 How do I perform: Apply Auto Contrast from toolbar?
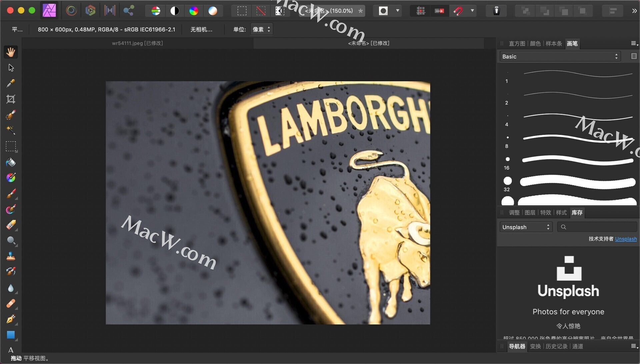click(175, 11)
